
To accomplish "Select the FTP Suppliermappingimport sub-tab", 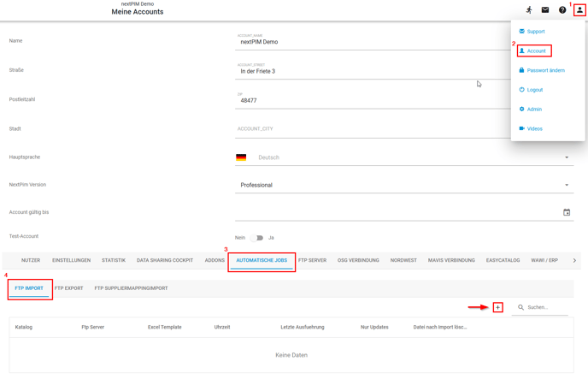I will click(131, 288).
